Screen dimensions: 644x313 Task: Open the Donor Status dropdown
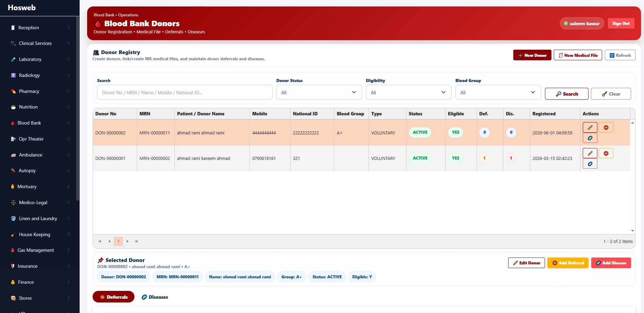tap(319, 93)
